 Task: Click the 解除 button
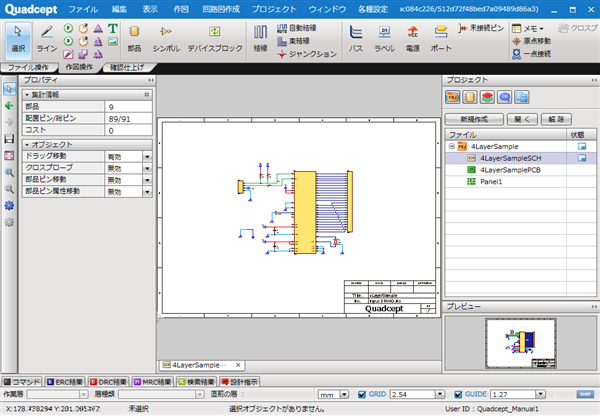pos(556,119)
